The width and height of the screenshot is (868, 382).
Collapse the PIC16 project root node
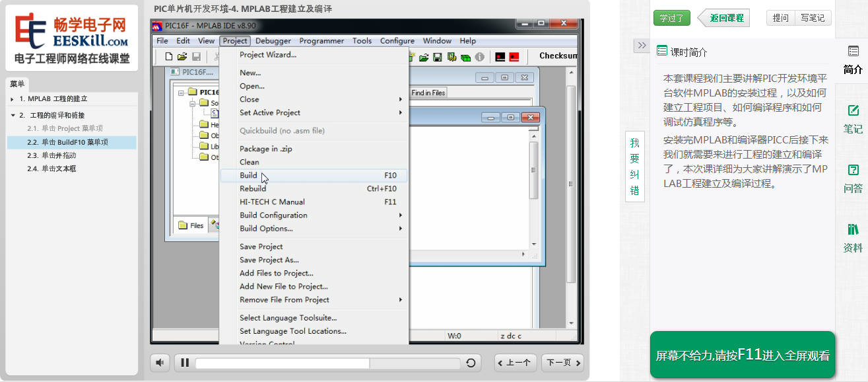[181, 93]
